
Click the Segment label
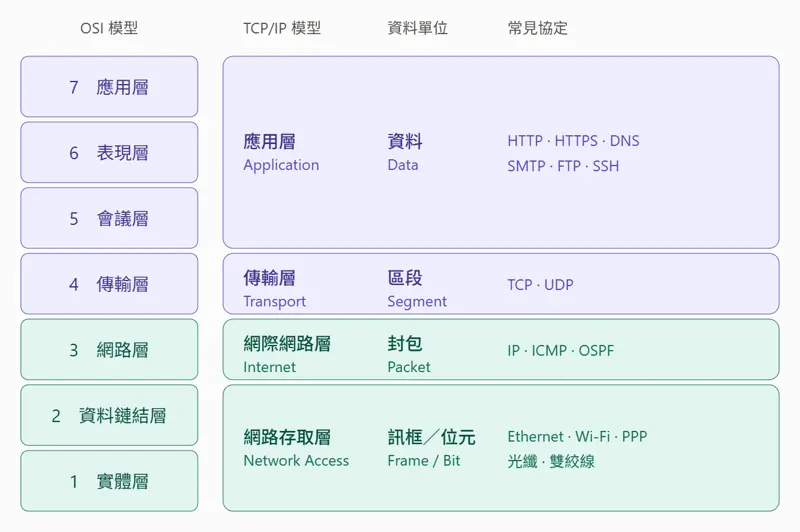point(417,301)
